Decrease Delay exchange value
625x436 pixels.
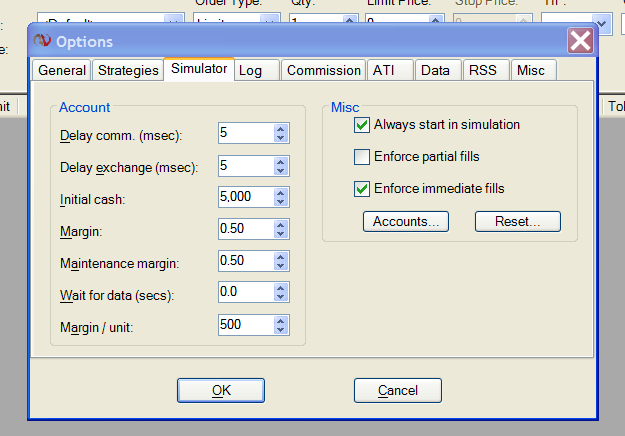tap(281, 170)
